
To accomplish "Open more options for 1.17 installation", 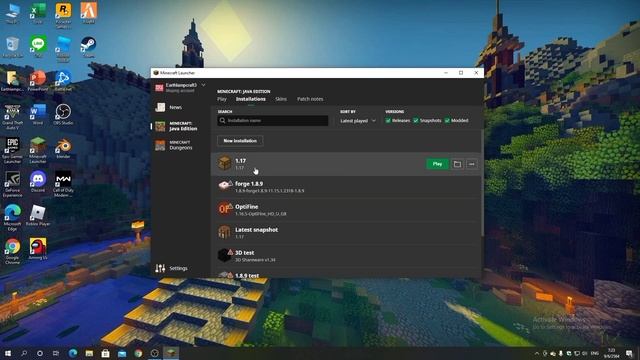I will [471, 164].
